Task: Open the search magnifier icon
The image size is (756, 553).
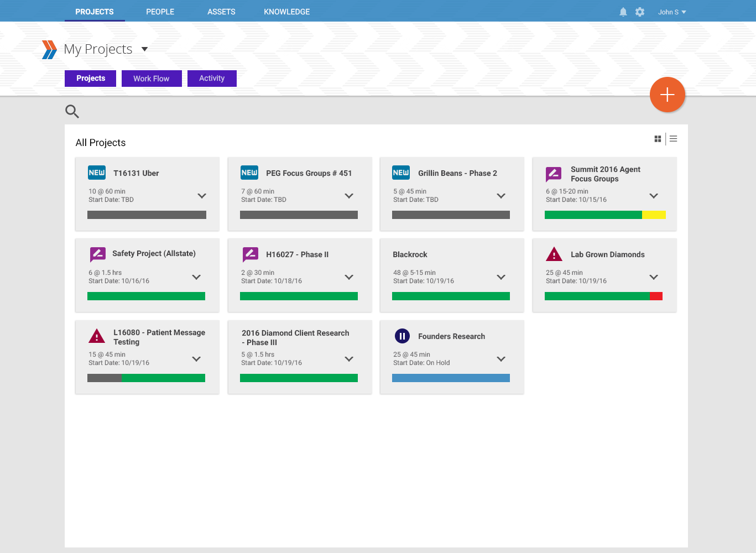Action: coord(72,111)
